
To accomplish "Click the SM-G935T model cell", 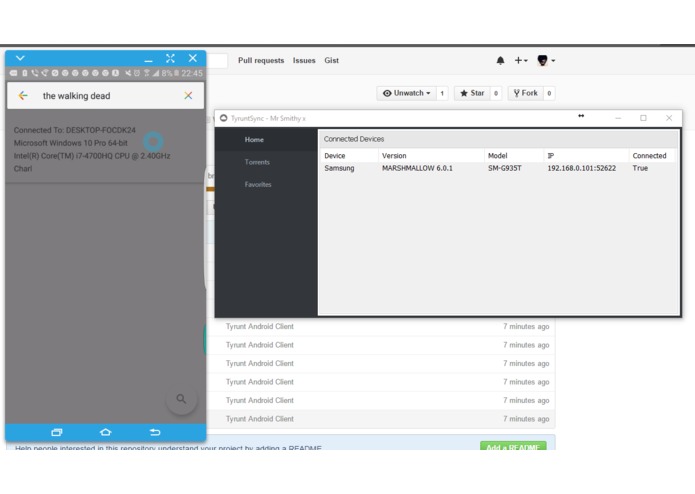I will coord(504,168).
